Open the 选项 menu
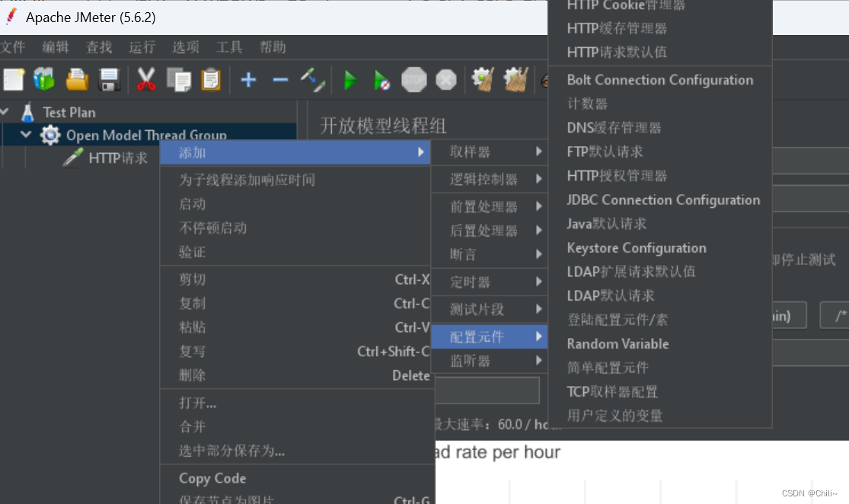Viewport: 849px width, 504px height. (x=186, y=47)
